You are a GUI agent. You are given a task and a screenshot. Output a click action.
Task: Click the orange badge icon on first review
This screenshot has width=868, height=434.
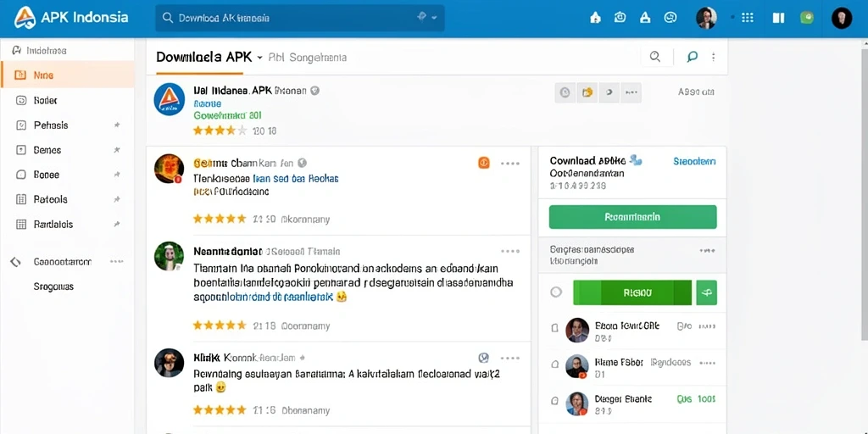pos(484,163)
